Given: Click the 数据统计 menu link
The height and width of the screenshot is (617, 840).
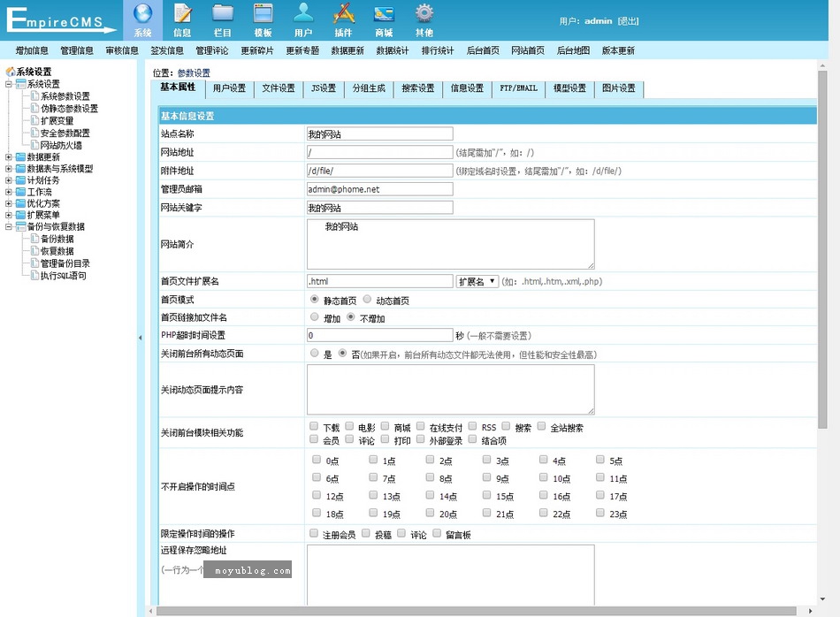Looking at the screenshot, I should click(x=392, y=50).
